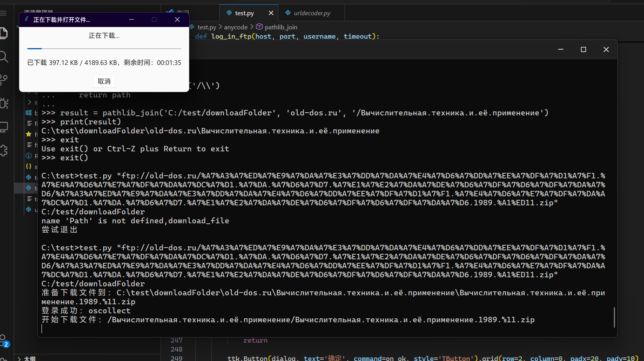Screen dimensions: 644x361
Task: Maximize the terminal window
Action: (583, 50)
